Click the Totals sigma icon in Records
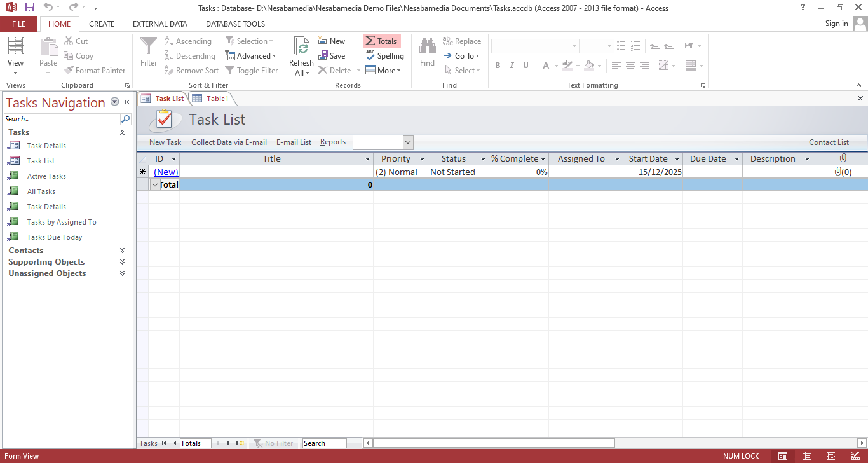868x463 pixels. 370,41
